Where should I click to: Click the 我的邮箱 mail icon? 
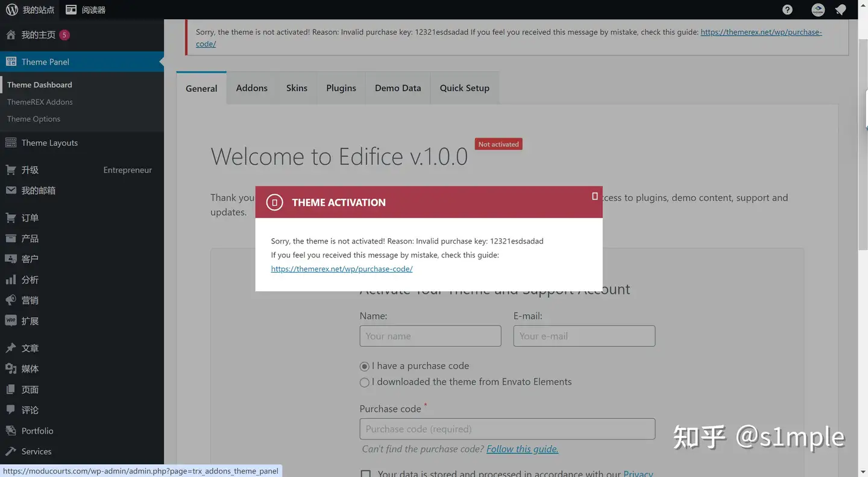[x=11, y=191]
